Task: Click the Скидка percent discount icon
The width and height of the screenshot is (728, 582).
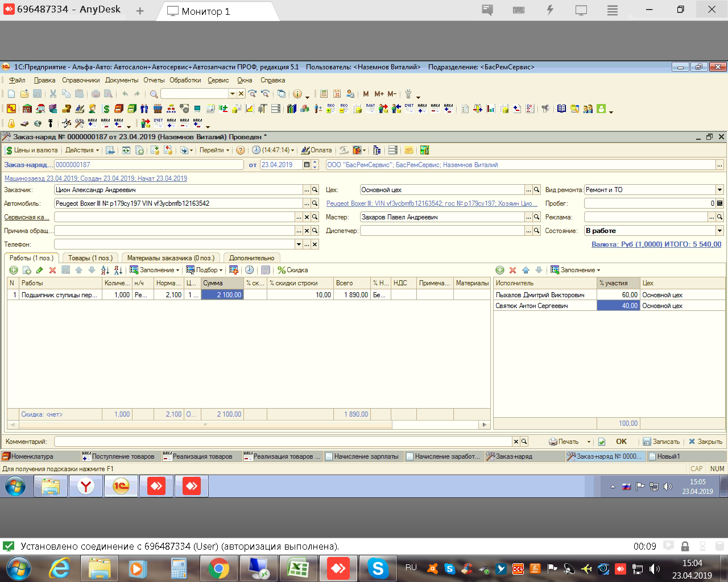Action: pos(292,270)
